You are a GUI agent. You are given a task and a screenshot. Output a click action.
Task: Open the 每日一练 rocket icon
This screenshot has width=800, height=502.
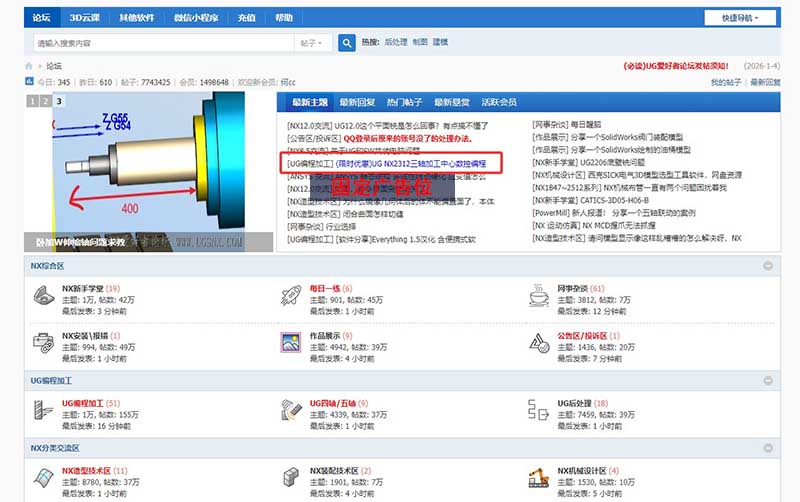click(292, 295)
